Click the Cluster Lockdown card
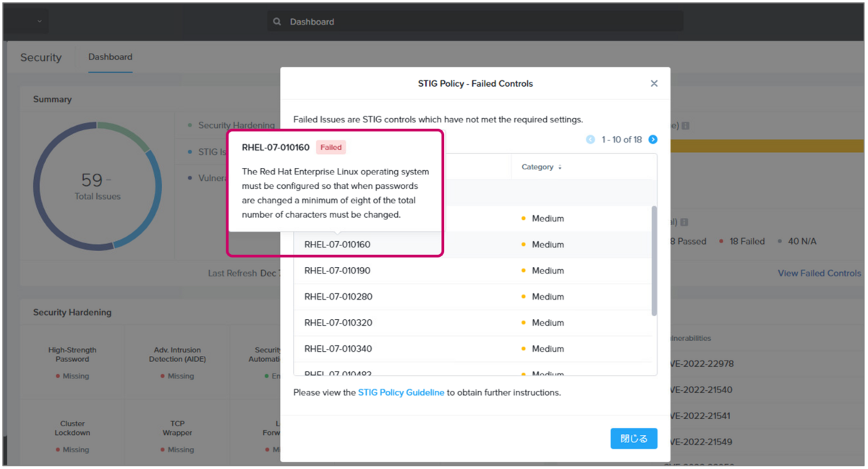This screenshot has height=469, width=868. tap(72, 436)
